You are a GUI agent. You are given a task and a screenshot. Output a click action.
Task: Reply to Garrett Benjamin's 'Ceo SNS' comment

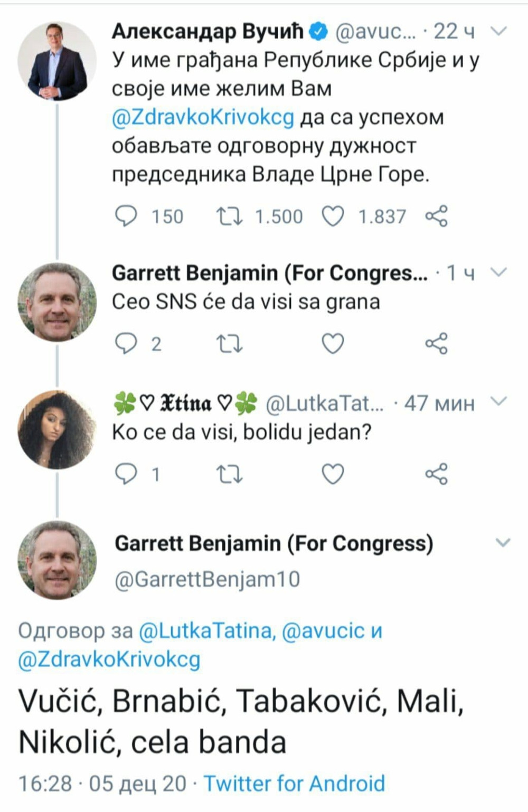tap(125, 344)
